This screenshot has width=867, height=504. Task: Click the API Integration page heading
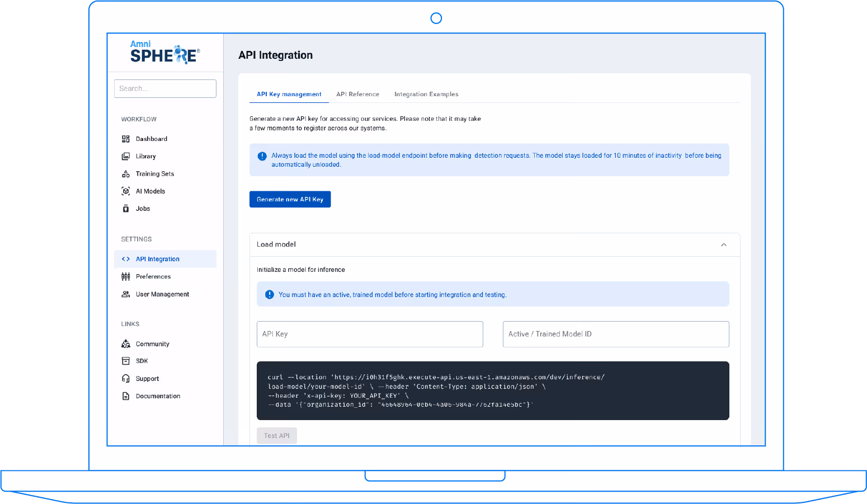(x=276, y=55)
